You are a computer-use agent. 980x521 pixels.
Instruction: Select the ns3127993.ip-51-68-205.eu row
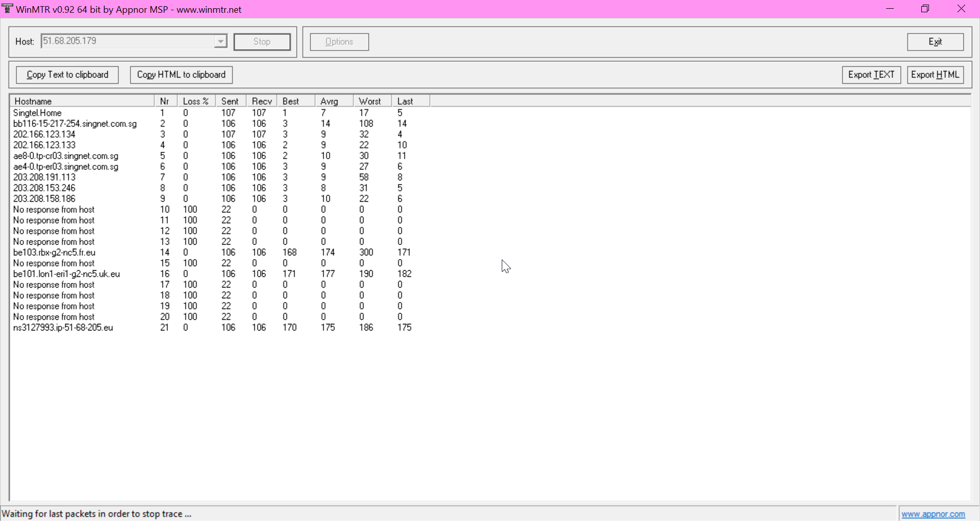[x=63, y=327]
